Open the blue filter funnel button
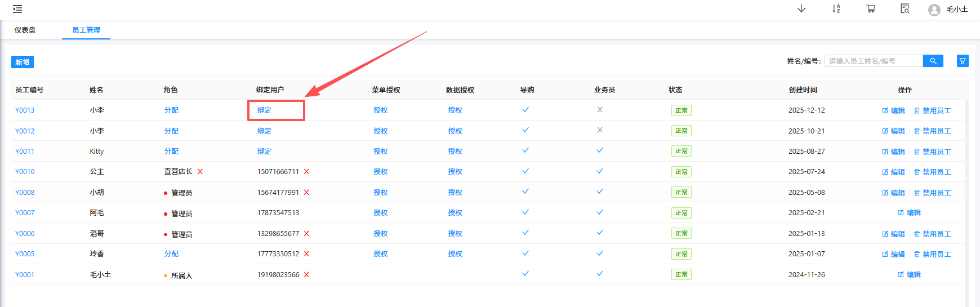This screenshot has width=980, height=307. click(x=963, y=61)
